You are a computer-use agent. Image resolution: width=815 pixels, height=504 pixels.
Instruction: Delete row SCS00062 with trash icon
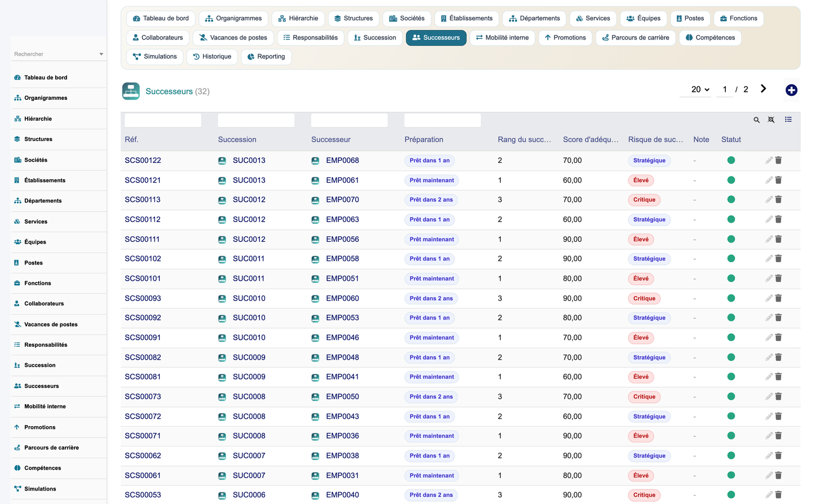point(778,456)
